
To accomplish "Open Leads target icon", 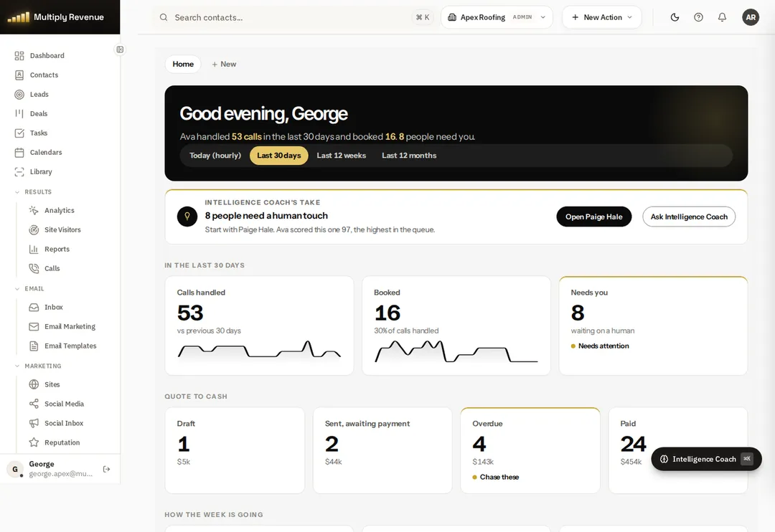I will pyautogui.click(x=19, y=95).
